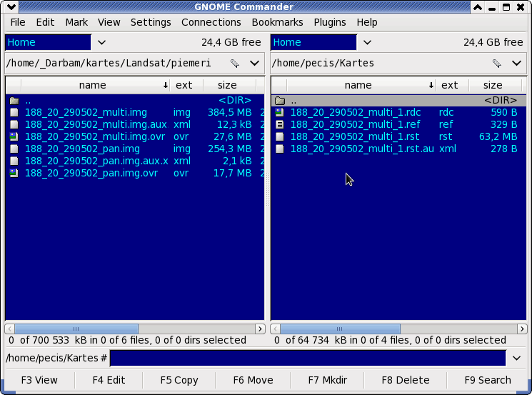This screenshot has height=395, width=532.
Task: Open the Plugins menu
Action: click(330, 22)
